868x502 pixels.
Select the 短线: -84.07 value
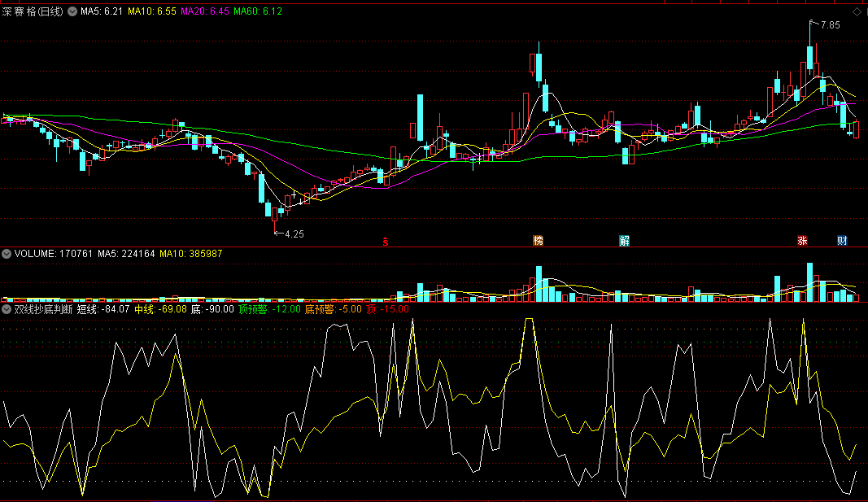pos(103,309)
